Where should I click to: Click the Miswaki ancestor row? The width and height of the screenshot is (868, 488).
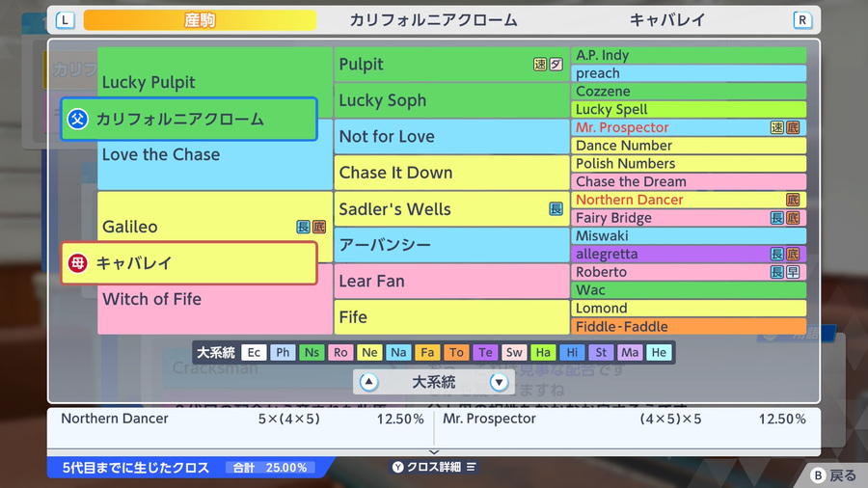[x=689, y=236]
